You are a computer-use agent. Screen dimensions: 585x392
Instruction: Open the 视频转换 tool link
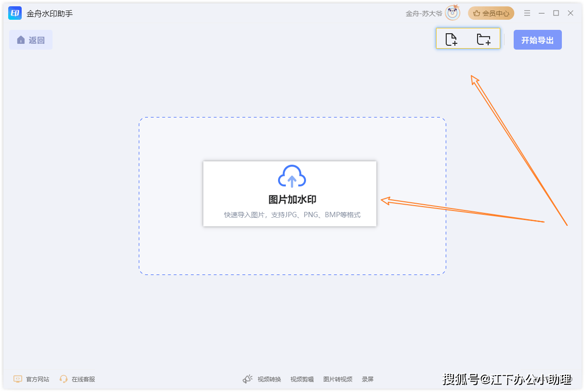point(269,379)
